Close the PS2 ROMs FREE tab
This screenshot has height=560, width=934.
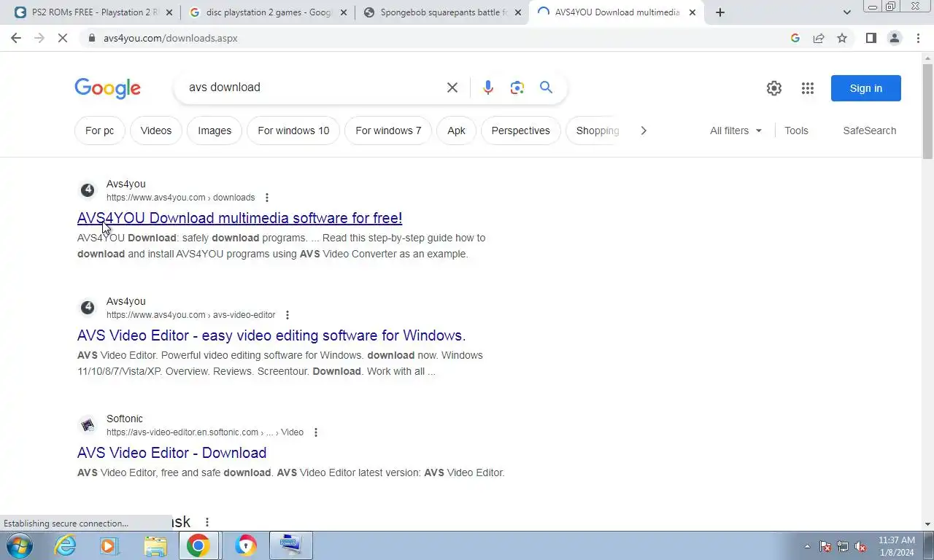point(169,12)
